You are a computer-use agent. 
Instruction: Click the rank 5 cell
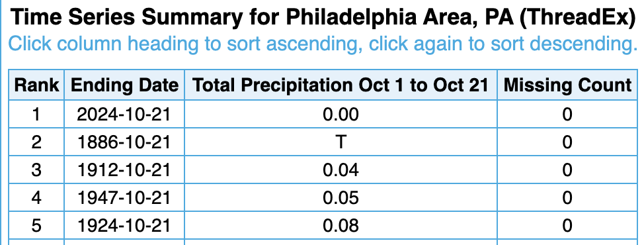click(36, 225)
